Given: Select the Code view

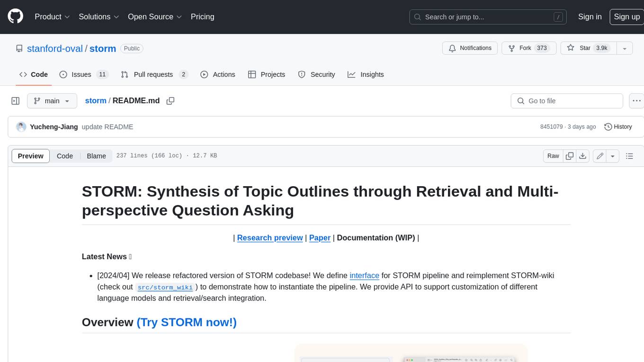Looking at the screenshot, I should click(x=65, y=156).
